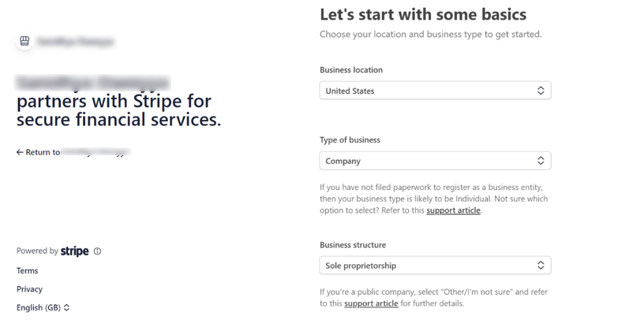Follow the Return to link

click(73, 152)
